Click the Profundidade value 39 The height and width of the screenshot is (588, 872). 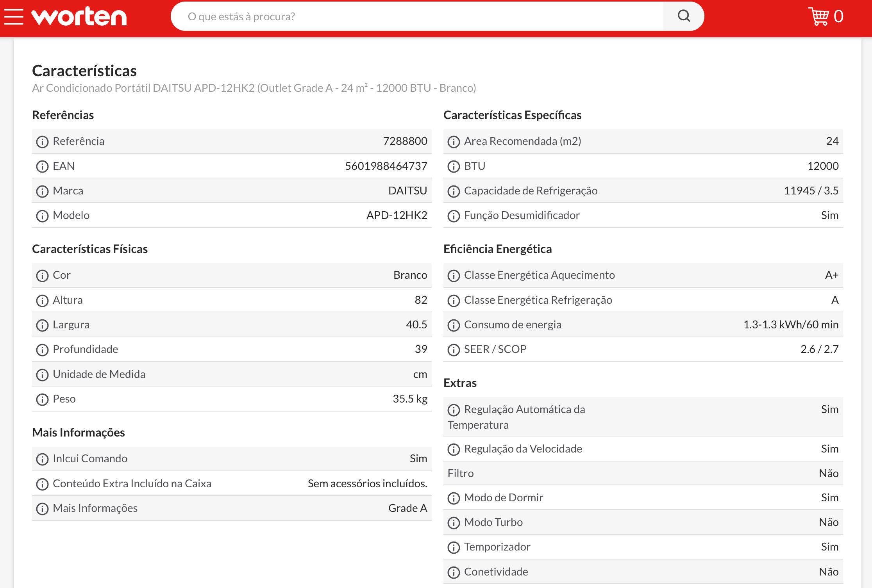pyautogui.click(x=421, y=349)
